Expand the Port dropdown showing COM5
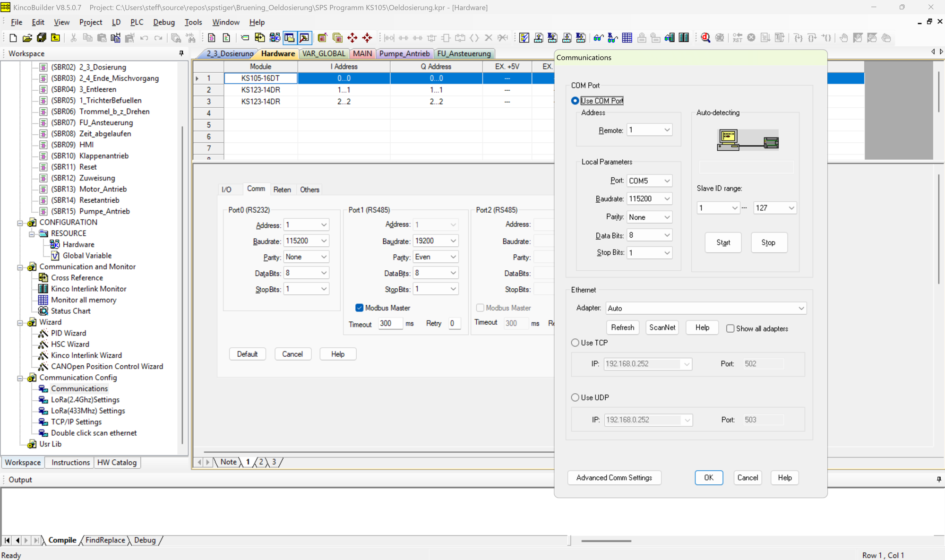The image size is (945, 560). pos(649,180)
